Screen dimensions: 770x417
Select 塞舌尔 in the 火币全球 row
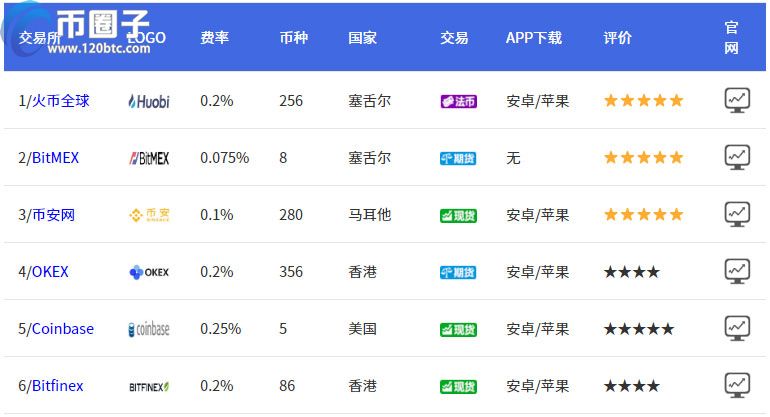pyautogui.click(x=369, y=101)
